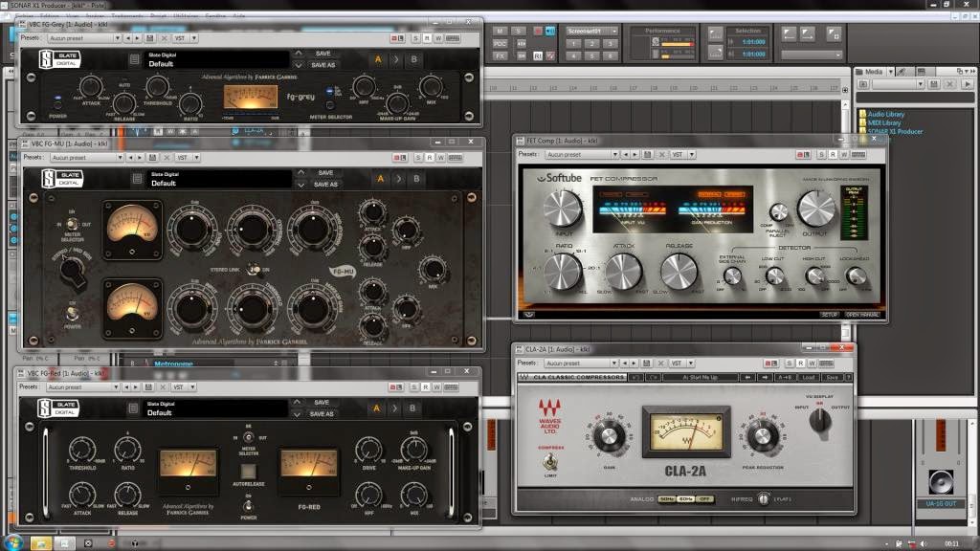Step to next Slate preset in FG-Grey
The image size is (980, 551).
(x=299, y=65)
